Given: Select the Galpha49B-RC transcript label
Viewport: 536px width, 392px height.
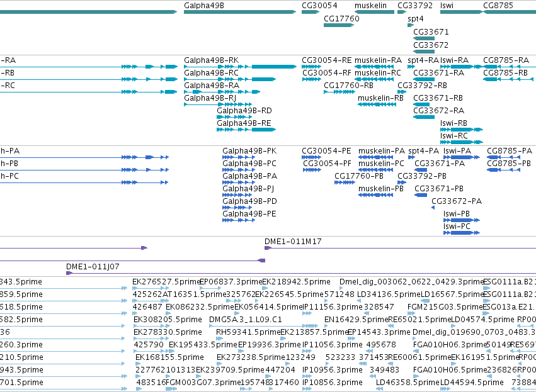Looking at the screenshot, I should (211, 73).
